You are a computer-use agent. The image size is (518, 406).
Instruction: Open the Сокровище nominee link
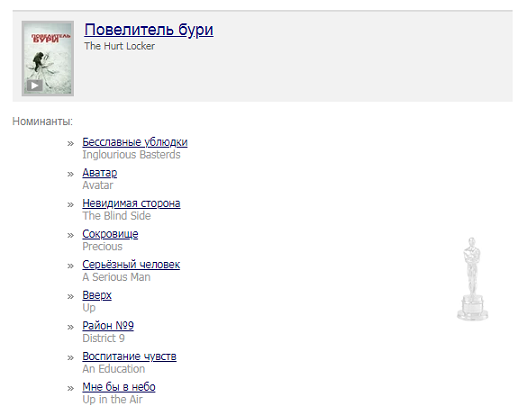pos(110,234)
